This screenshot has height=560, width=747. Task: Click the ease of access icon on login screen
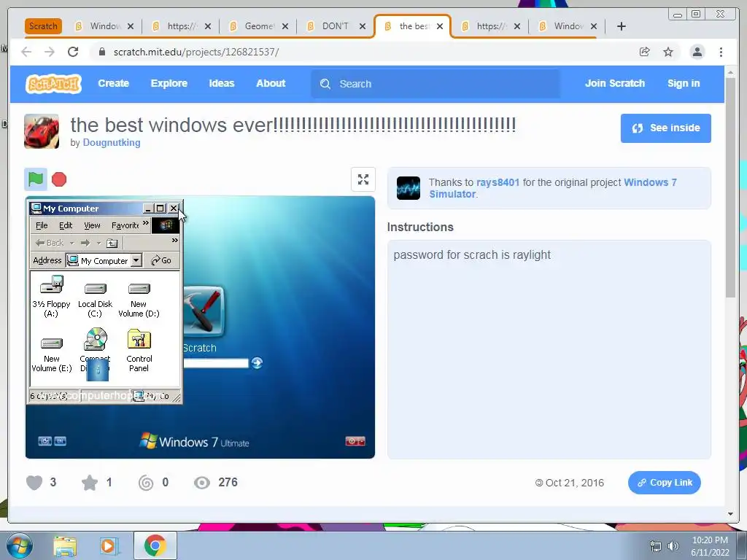click(x=44, y=441)
